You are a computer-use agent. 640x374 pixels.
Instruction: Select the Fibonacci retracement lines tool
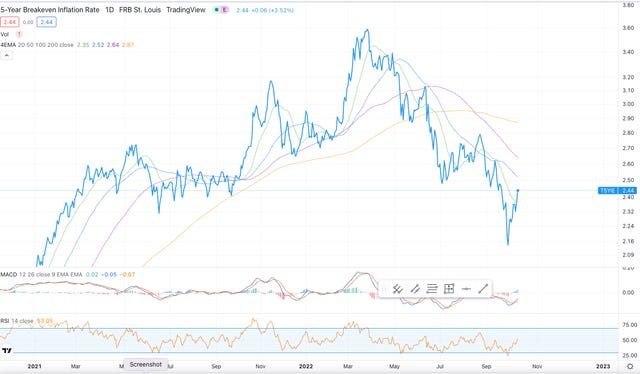pos(432,289)
